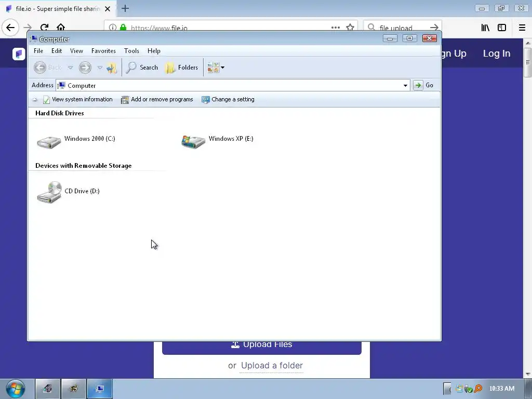Screen dimensions: 532x399
Task: Click the Devices with Removable Storage header
Action: [84, 166]
